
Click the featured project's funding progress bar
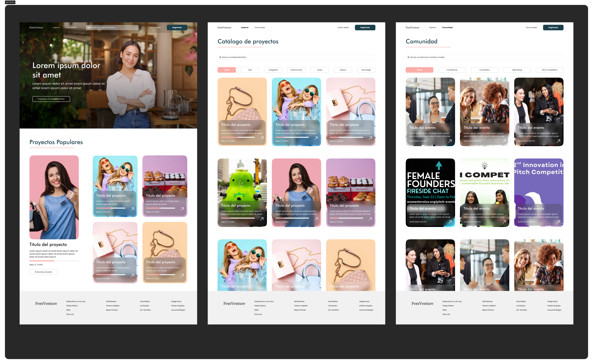click(x=54, y=261)
